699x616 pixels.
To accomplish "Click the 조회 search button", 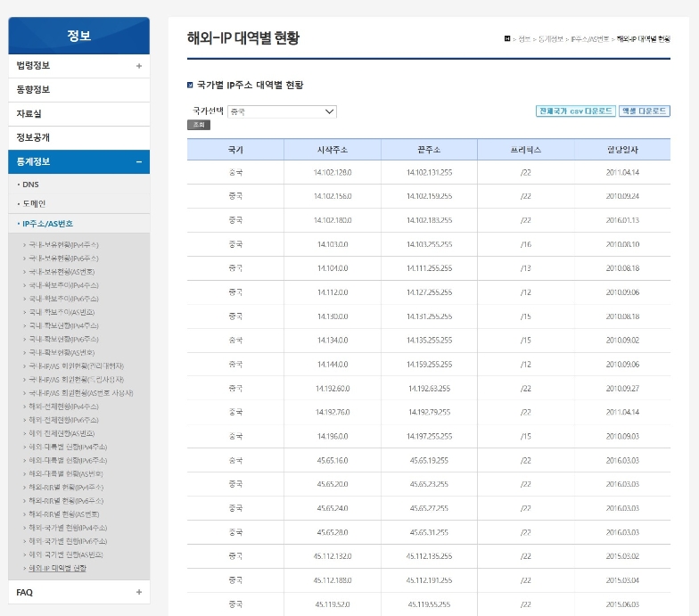I will 198,125.
